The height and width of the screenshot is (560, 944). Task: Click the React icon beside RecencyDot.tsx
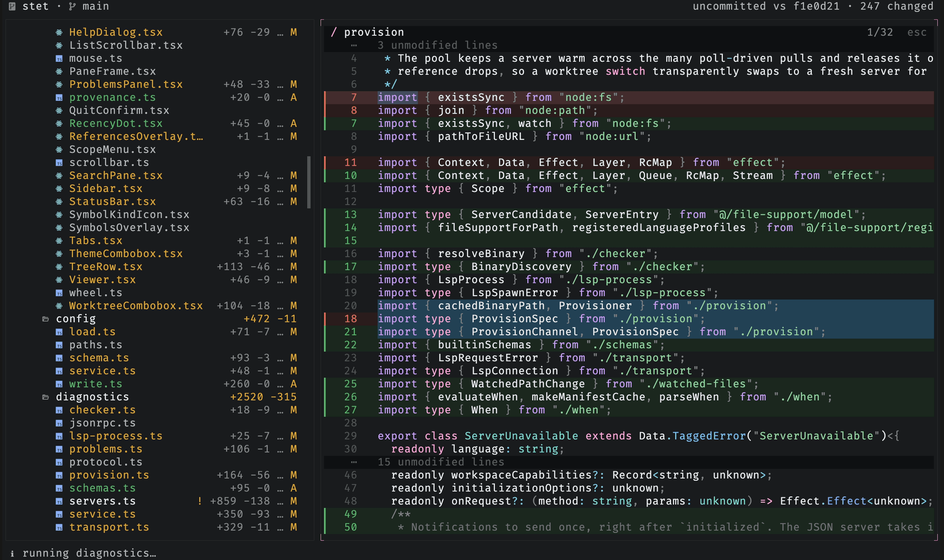click(x=59, y=123)
